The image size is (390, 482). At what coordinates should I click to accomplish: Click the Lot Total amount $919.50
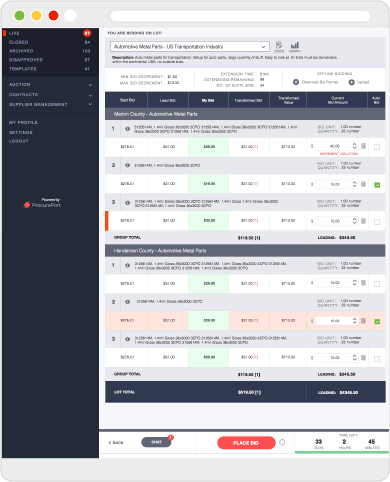(x=249, y=392)
